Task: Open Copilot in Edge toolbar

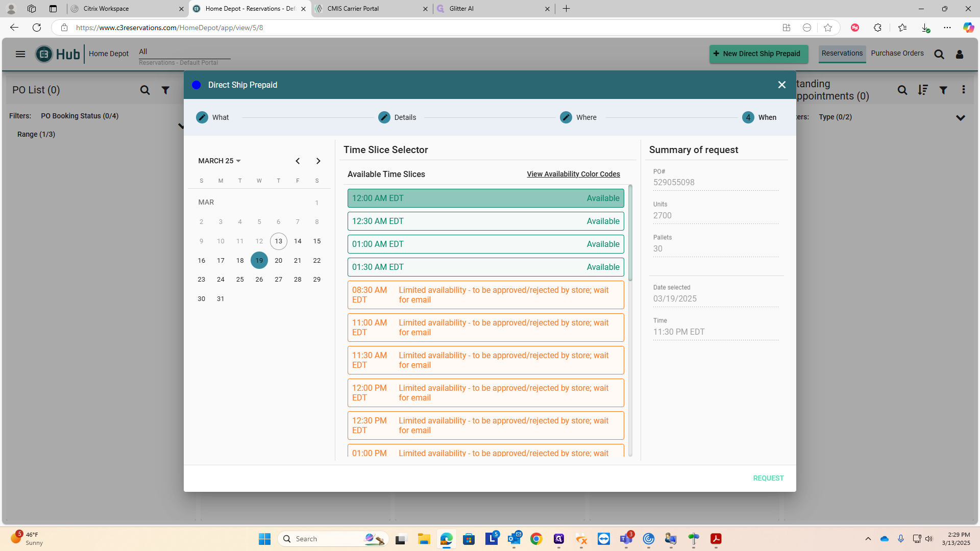Action: pos(968,28)
